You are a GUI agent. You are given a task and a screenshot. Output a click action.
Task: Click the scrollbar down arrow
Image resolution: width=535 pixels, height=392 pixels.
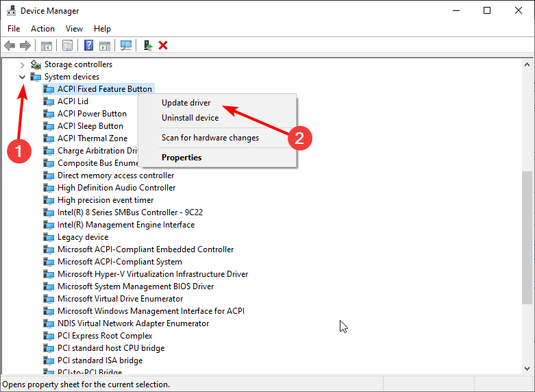pos(527,369)
